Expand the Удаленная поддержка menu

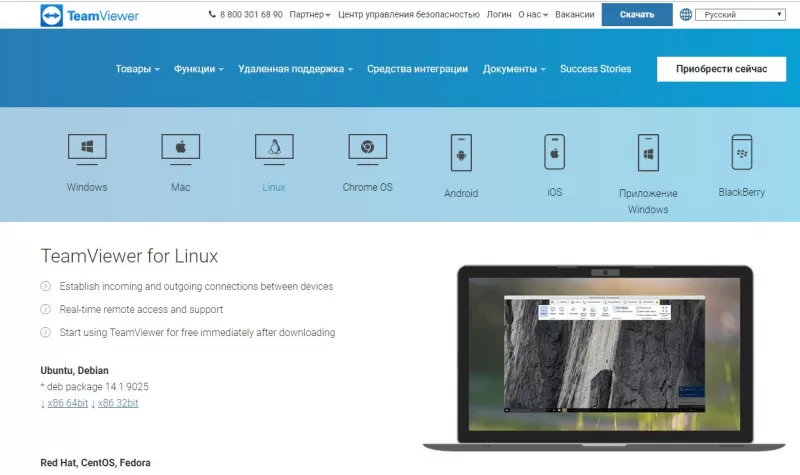click(295, 69)
